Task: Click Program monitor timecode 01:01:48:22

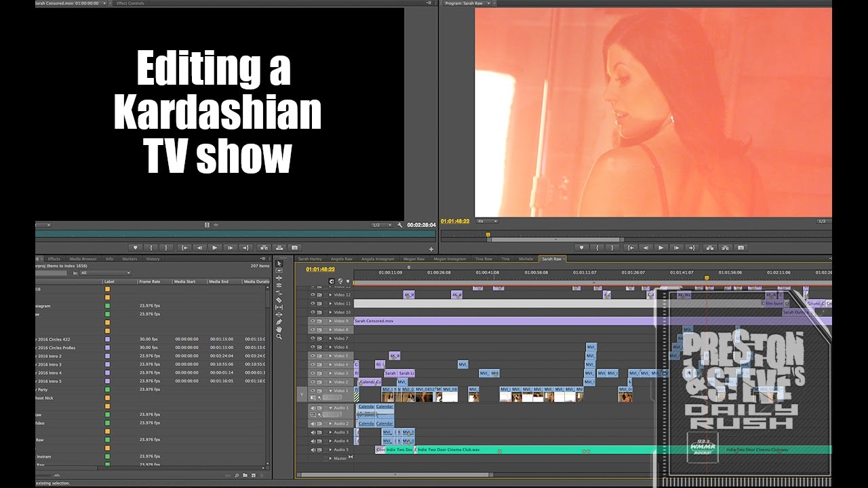Action: coord(455,221)
